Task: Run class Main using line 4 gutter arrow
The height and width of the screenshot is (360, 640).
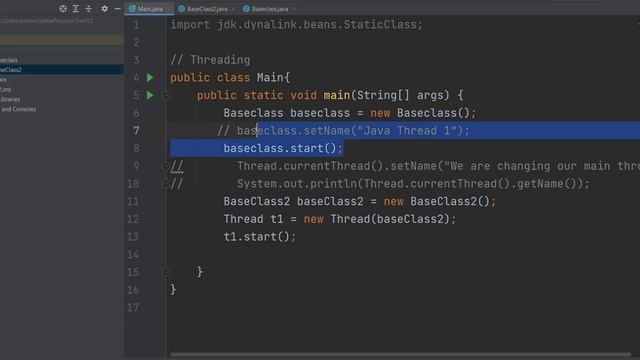Action: tap(150, 78)
